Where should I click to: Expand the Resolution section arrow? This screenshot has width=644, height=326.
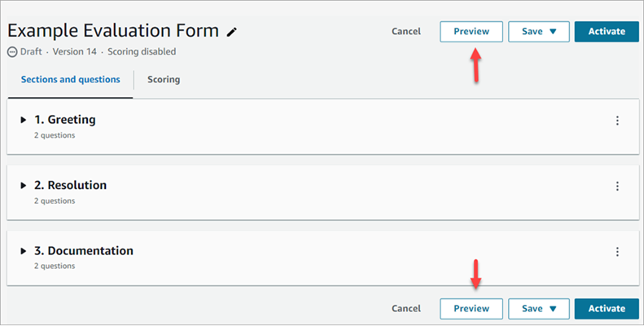coord(24,186)
